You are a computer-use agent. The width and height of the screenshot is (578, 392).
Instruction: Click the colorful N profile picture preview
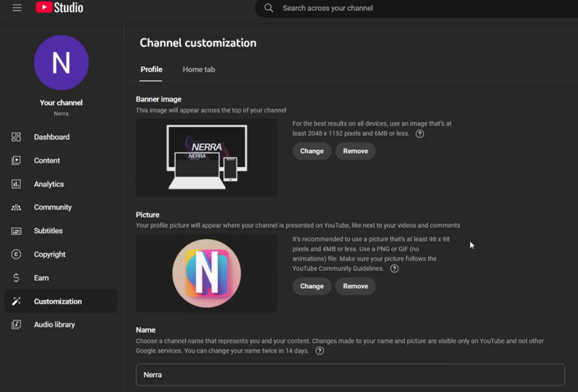click(207, 273)
